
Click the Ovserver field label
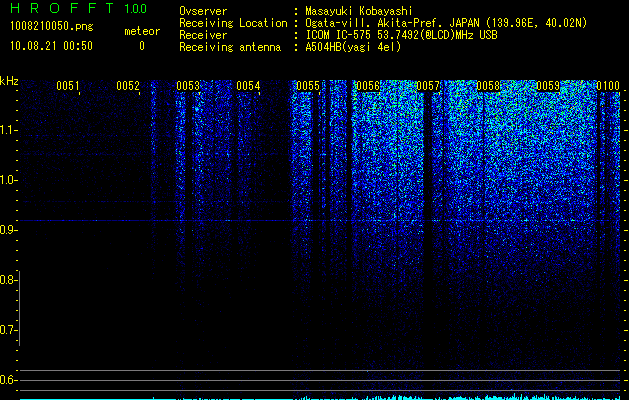coord(203,11)
